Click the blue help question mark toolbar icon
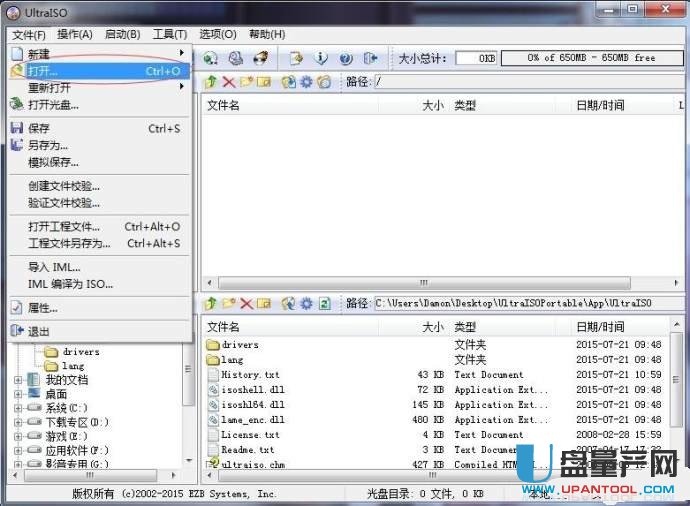Viewport: 690px width, 506px height. coord(345,58)
